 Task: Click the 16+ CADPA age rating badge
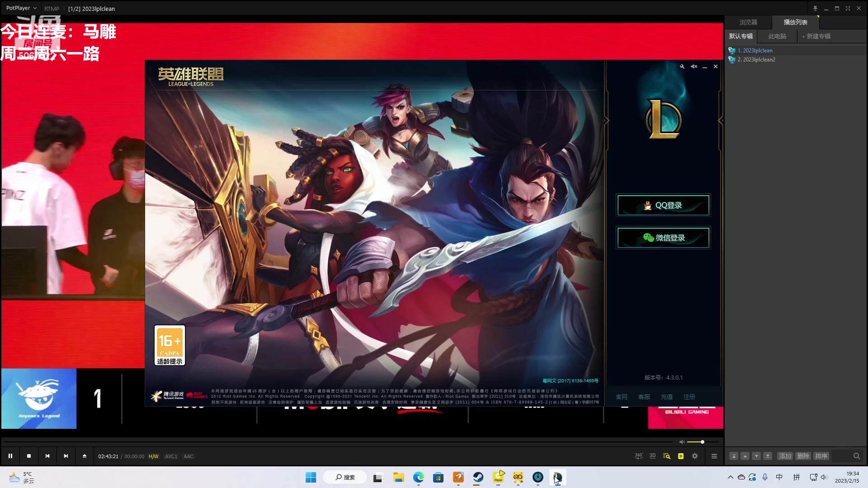[170, 345]
